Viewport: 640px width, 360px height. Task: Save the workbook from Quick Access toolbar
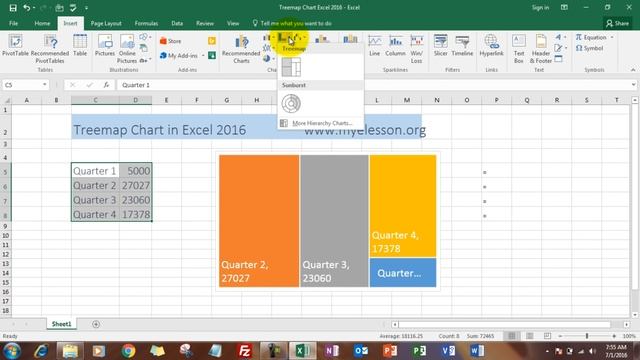pos(13,7)
